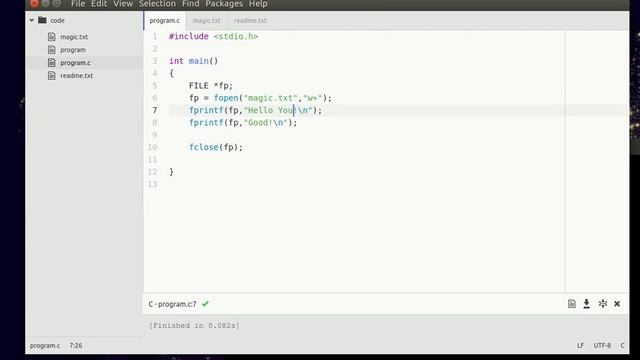The image size is (640, 360).
Task: Save output with the download icon
Action: (x=587, y=304)
